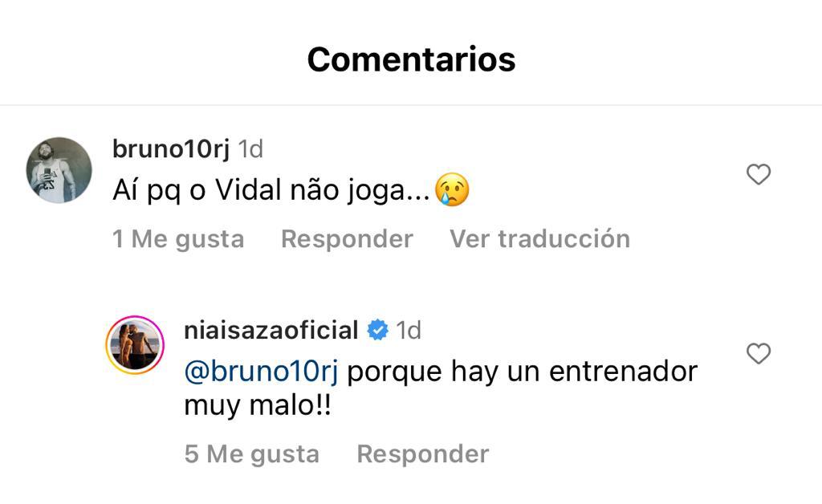Screen dimensions: 822x504
Task: Tap the 1d timestamp beside bruno10rj
Action: point(251,149)
